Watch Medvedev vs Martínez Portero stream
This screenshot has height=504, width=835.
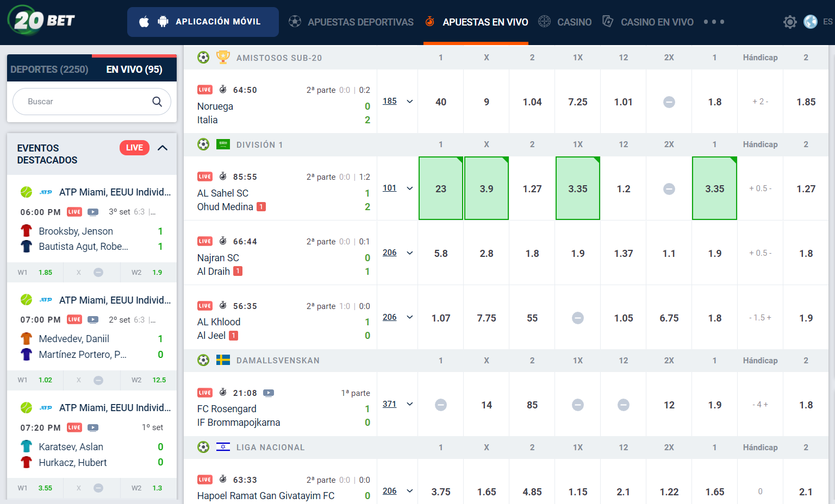(x=93, y=319)
